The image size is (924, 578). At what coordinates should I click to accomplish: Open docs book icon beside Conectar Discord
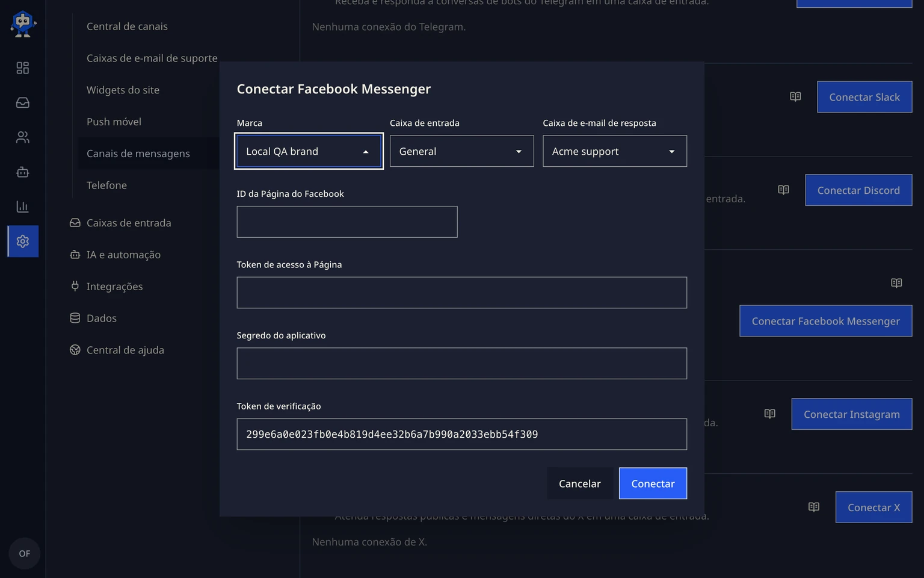point(783,190)
